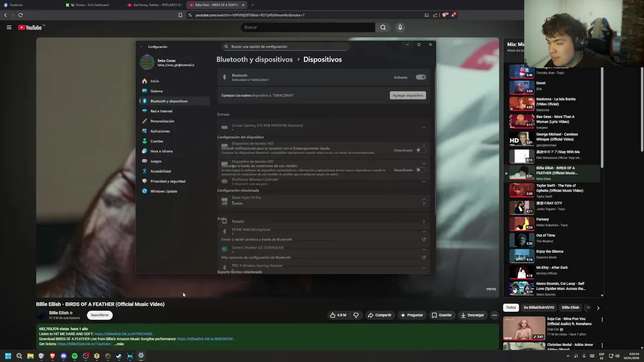
Task: Click the Descargar button below the video
Action: point(472,315)
